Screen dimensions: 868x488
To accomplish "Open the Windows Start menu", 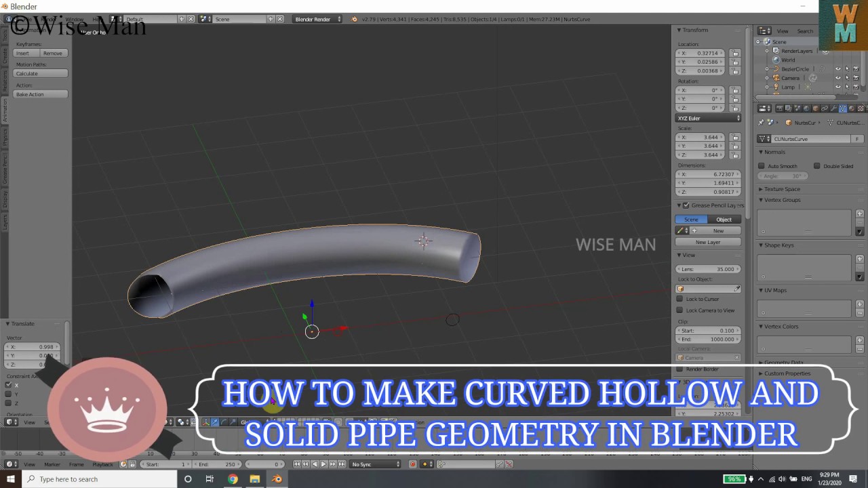I will pos(11,479).
